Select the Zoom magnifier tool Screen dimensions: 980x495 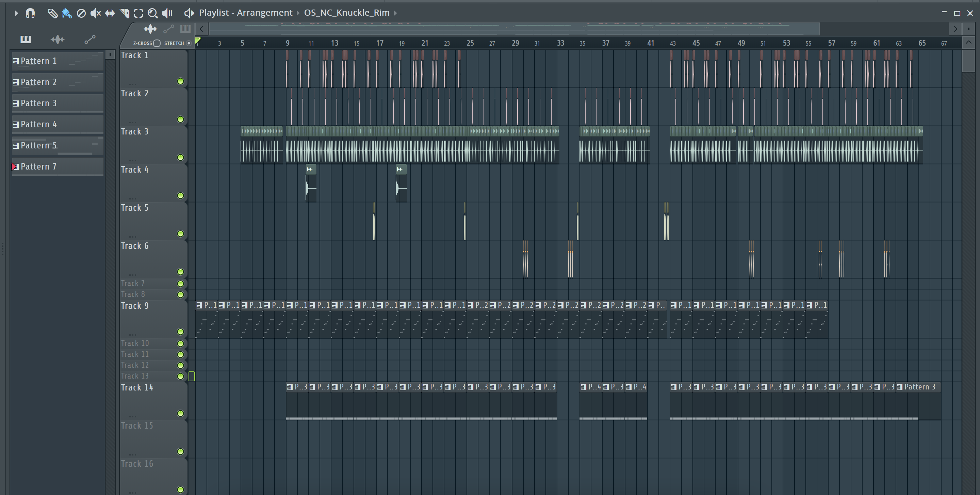(152, 13)
